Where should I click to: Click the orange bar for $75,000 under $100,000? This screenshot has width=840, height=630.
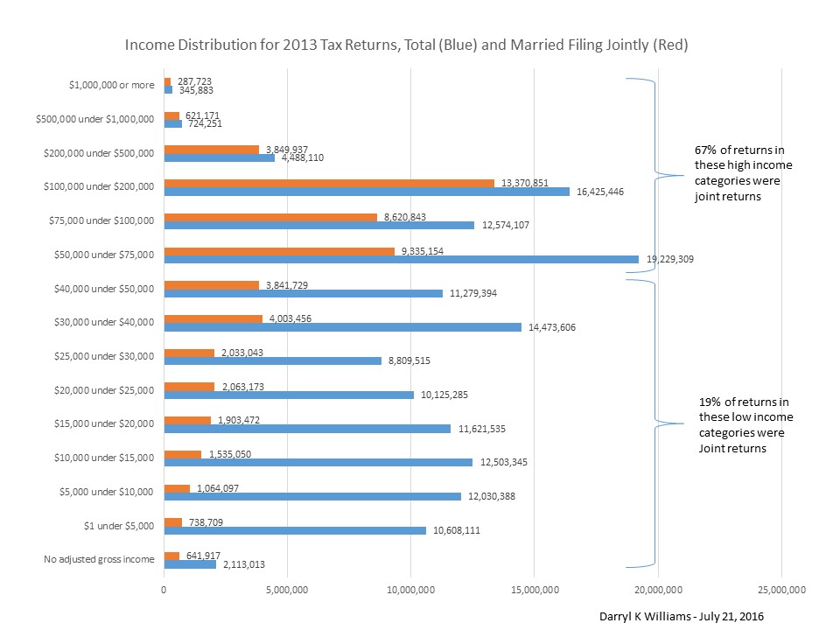270,218
